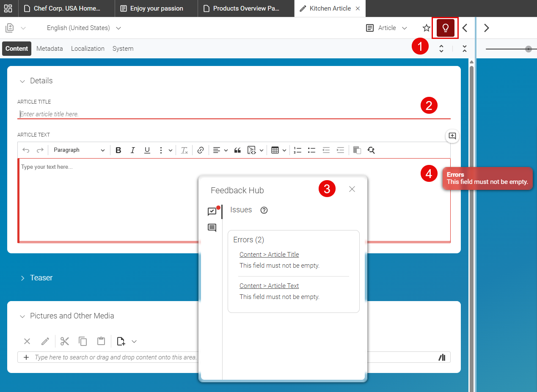Toggle the bulleted list in the editor
The height and width of the screenshot is (392, 537).
[311, 150]
